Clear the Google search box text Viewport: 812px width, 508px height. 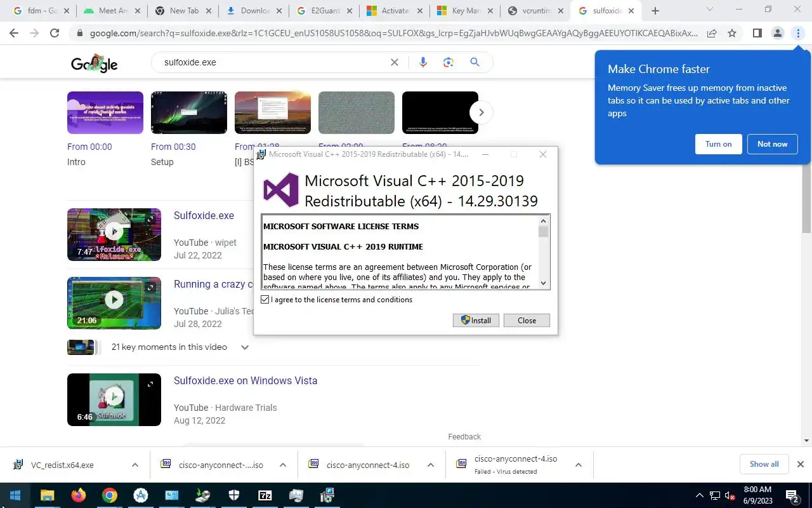click(395, 62)
